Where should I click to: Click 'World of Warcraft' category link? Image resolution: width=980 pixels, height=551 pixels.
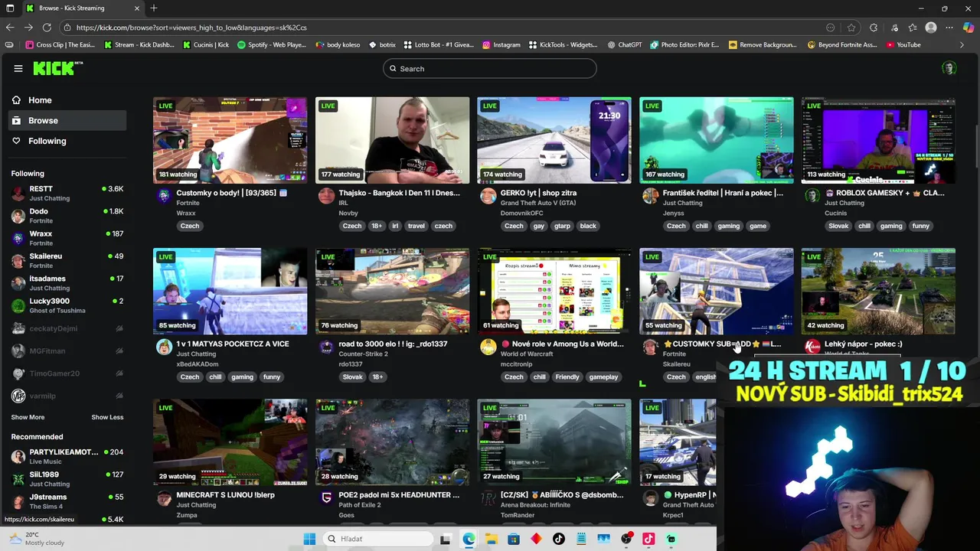[x=528, y=354]
